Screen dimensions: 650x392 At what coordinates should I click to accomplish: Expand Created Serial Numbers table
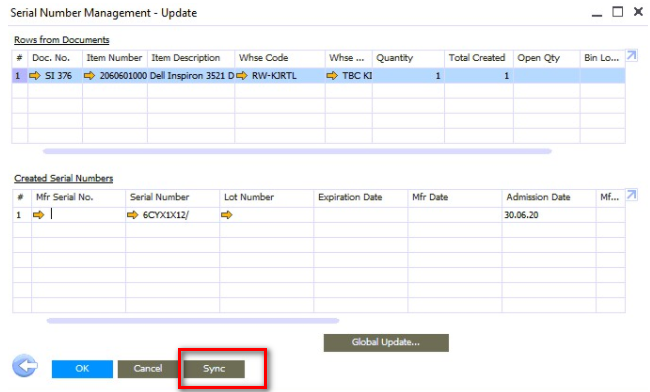pyautogui.click(x=631, y=195)
